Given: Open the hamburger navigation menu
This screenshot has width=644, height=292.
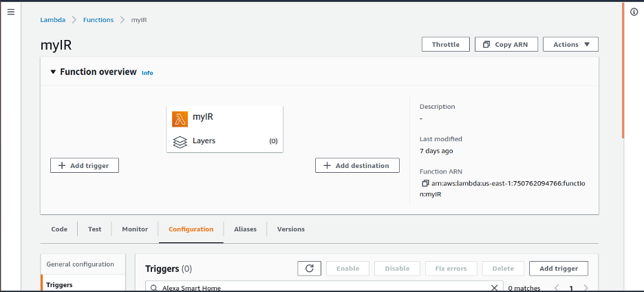Looking at the screenshot, I should click(x=10, y=12).
